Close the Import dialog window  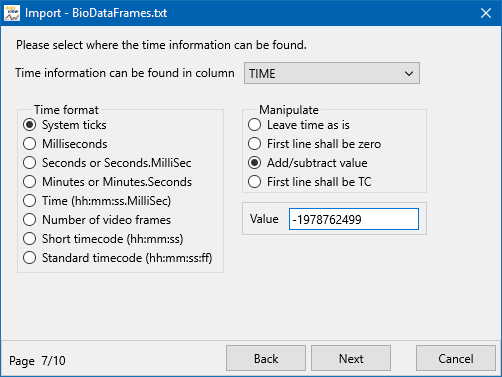486,13
